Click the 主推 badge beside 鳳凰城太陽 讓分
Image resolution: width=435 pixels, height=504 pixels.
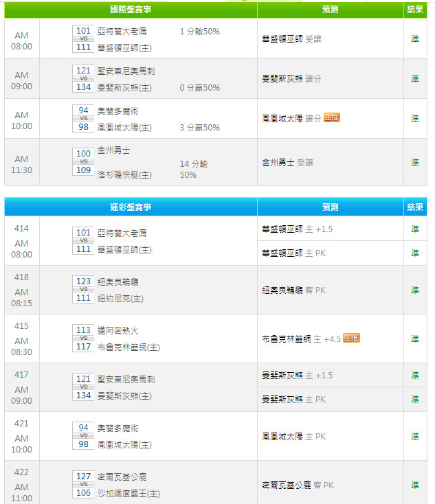(332, 117)
